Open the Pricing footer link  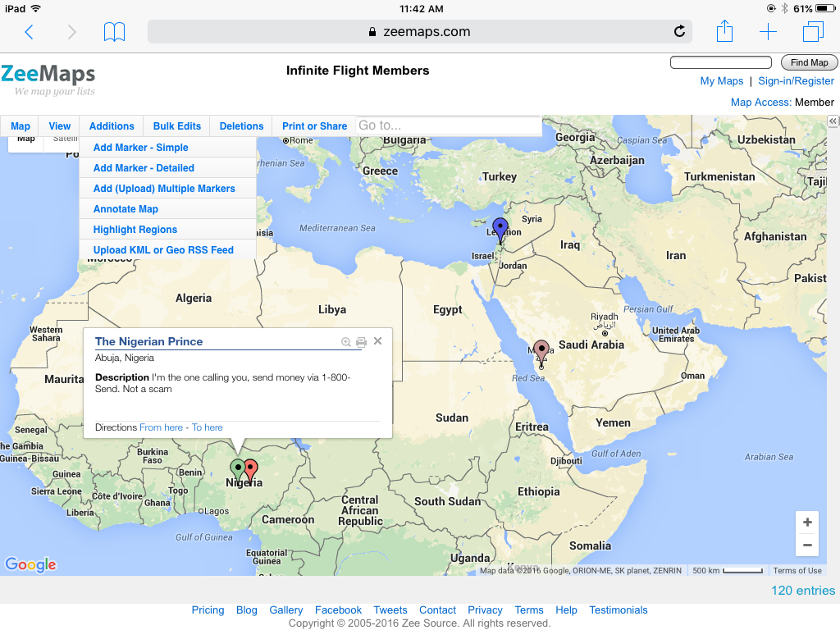[x=208, y=609]
